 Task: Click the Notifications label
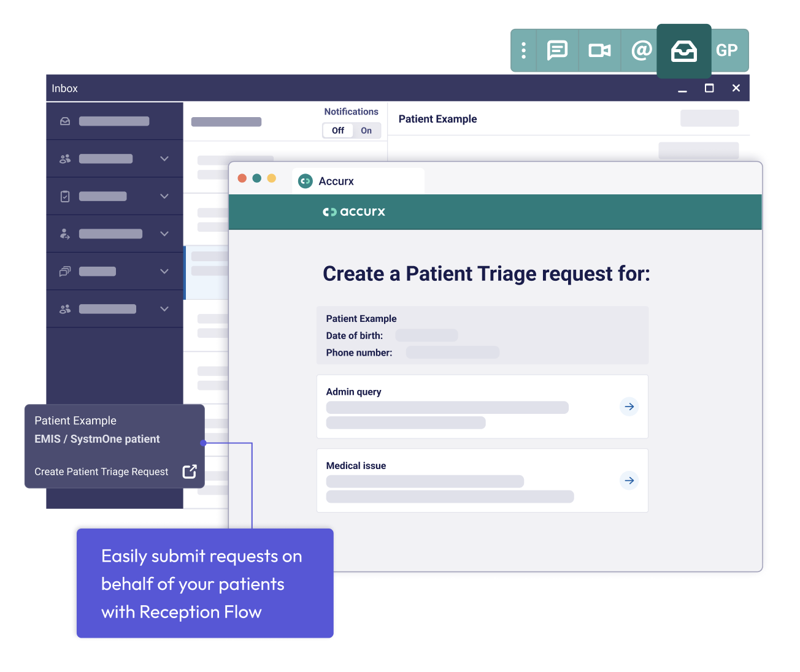point(351,112)
